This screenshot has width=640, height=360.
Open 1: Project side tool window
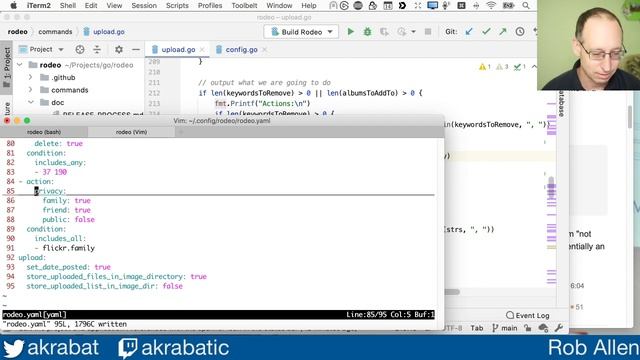7,67
